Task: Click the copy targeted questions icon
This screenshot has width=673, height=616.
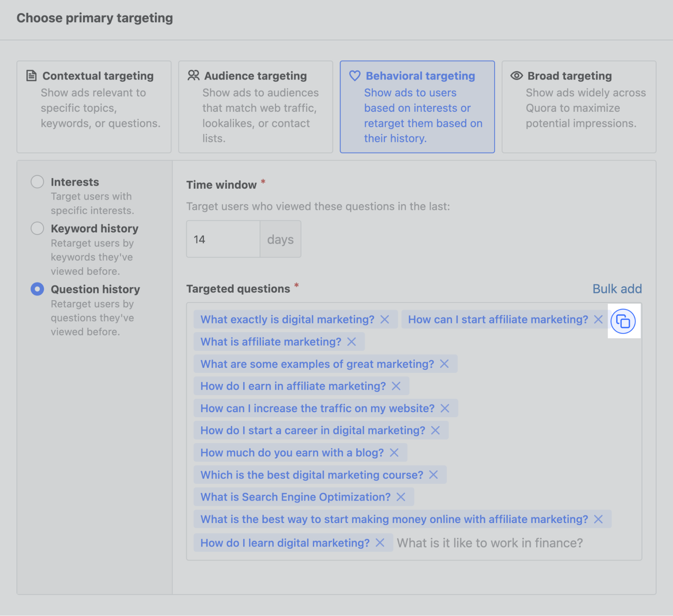Action: (624, 321)
